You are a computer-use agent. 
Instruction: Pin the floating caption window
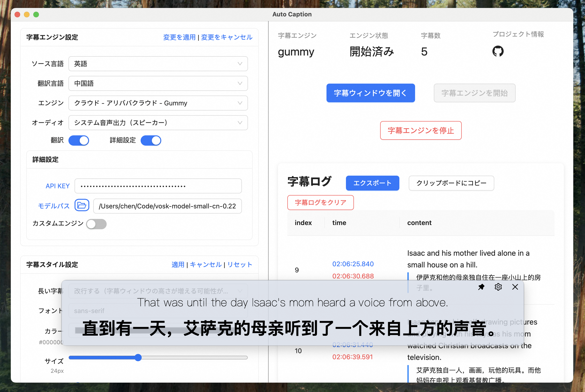(481, 287)
